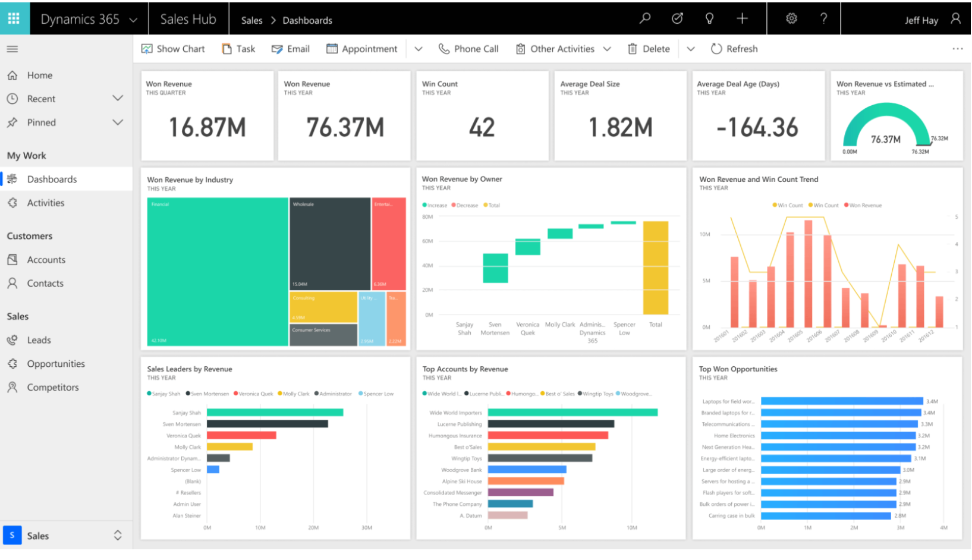
Task: Open the Sales Hub app title
Action: pyautogui.click(x=188, y=19)
